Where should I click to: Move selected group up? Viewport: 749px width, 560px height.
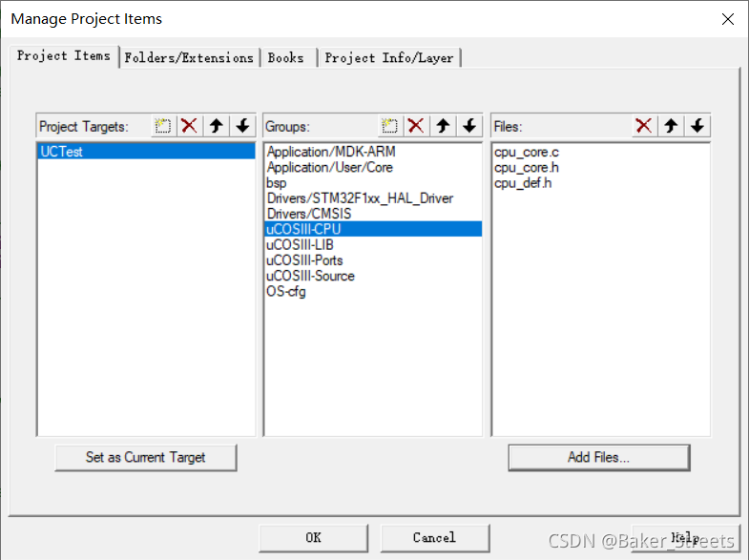pyautogui.click(x=443, y=127)
